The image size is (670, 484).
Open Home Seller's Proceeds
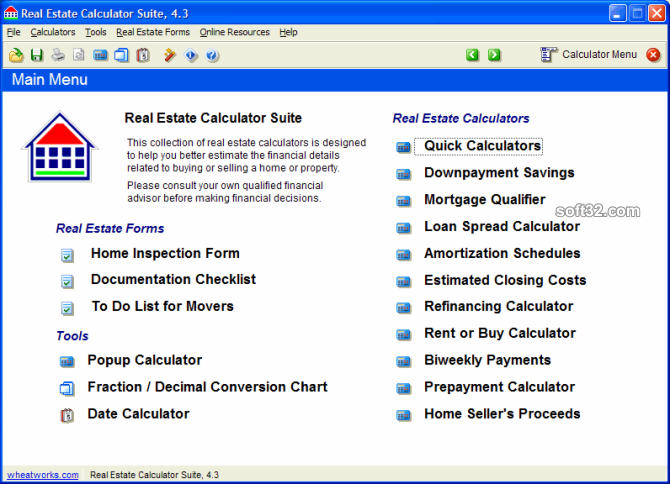[502, 414]
